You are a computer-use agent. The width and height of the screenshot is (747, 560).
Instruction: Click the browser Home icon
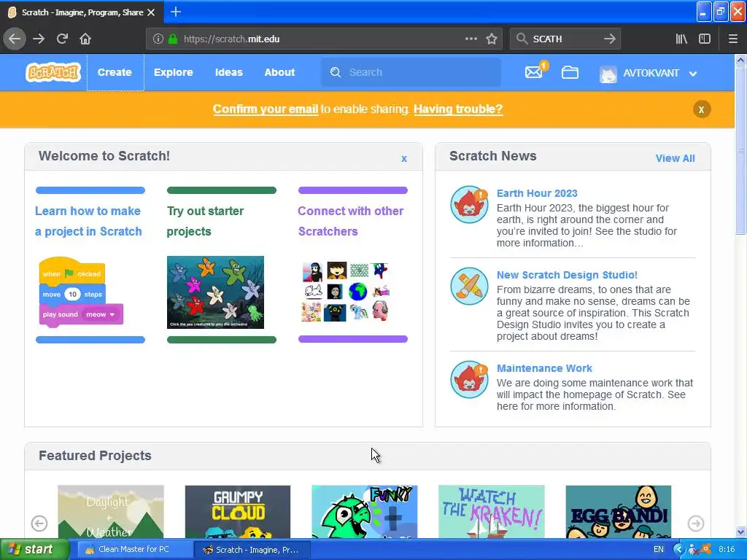point(85,39)
